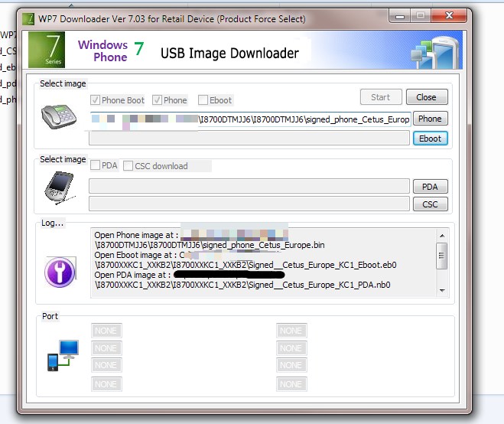Close the WP7 Downloader window

[x=449, y=16]
